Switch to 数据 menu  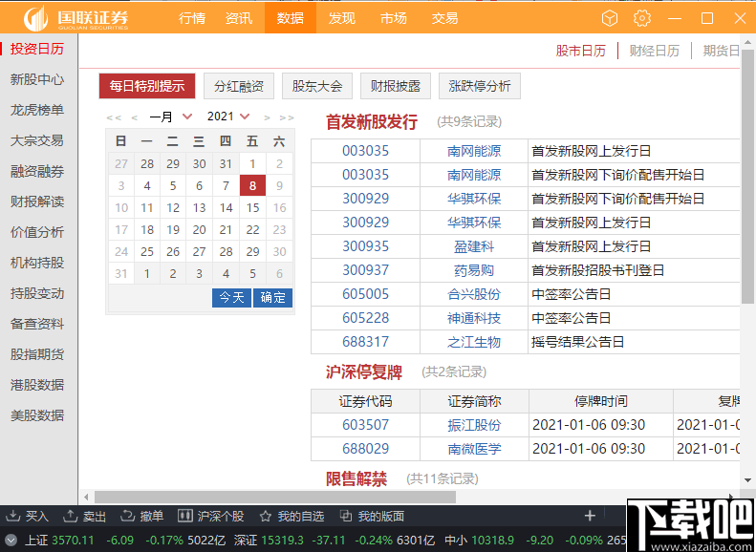(x=291, y=18)
